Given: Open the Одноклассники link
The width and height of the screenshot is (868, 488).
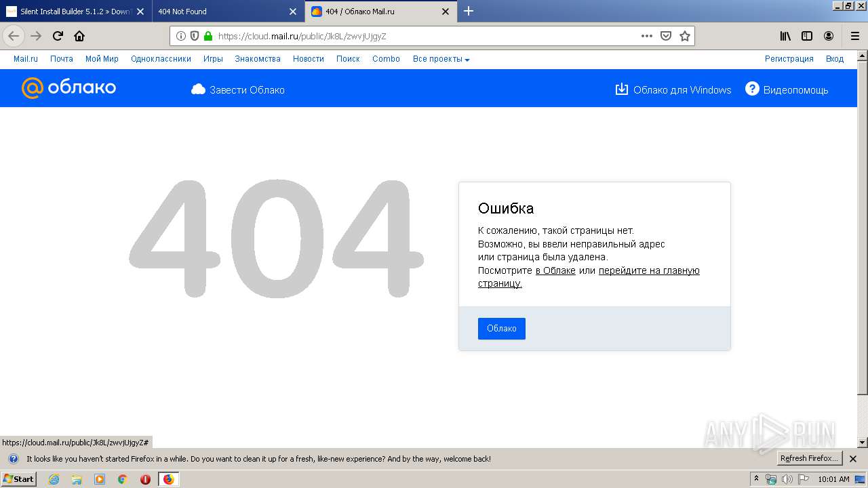Looking at the screenshot, I should click(x=161, y=59).
